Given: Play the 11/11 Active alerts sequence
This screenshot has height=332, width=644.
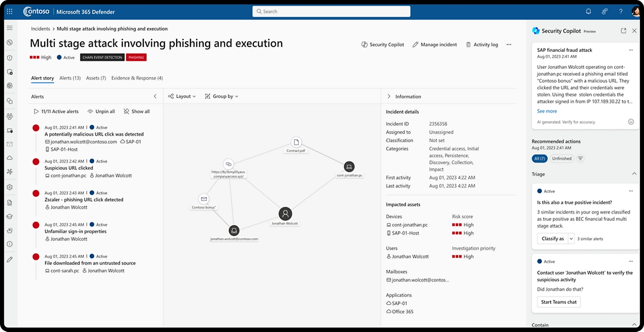Looking at the screenshot, I should pos(56,111).
